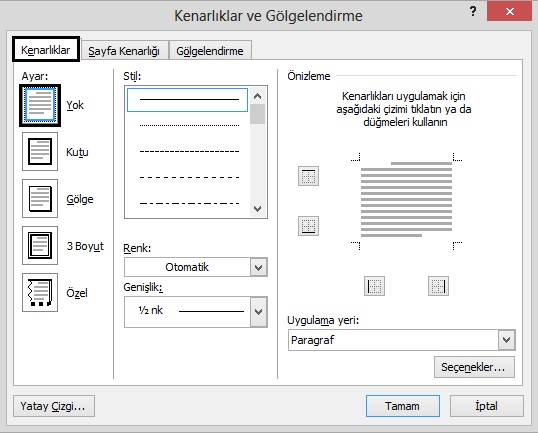The image size is (538, 433).
Task: Open the Gölgelendirme tab
Action: 210,51
